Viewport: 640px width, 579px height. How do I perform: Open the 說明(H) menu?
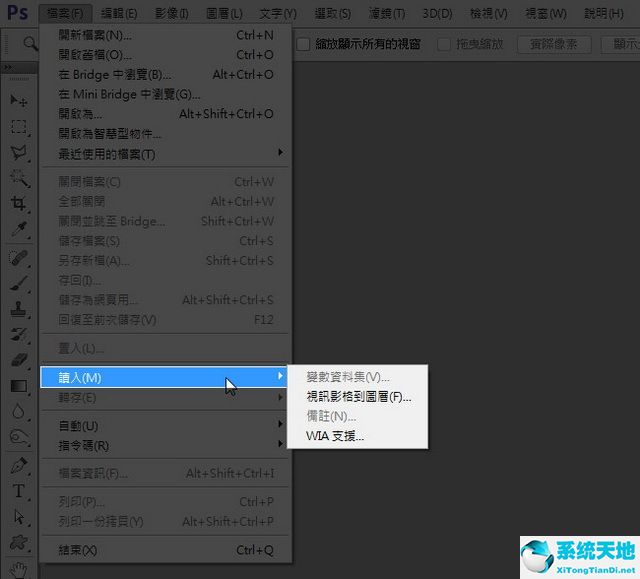pos(604,13)
